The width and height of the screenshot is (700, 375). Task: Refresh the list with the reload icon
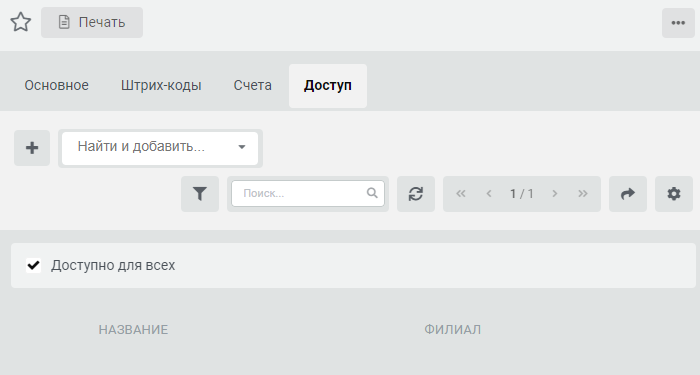[416, 194]
